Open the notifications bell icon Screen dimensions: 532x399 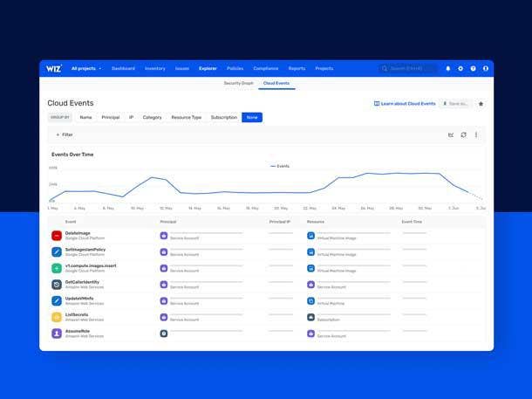coord(448,68)
